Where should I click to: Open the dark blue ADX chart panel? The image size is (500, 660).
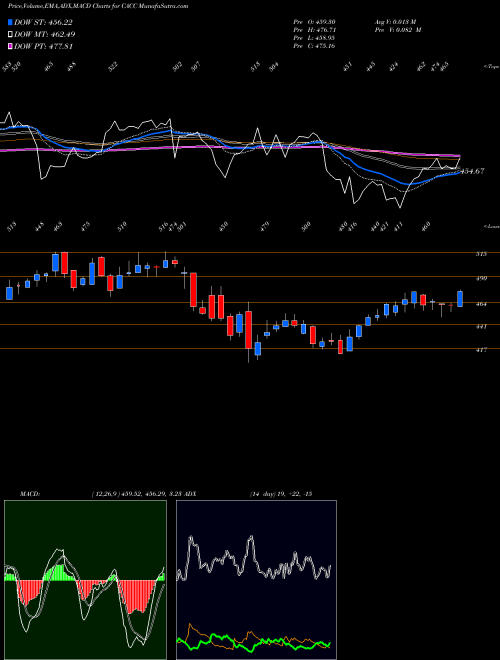coord(256,580)
